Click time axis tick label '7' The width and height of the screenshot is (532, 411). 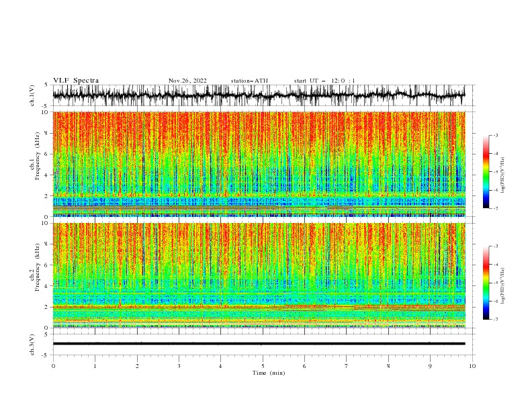(347, 366)
